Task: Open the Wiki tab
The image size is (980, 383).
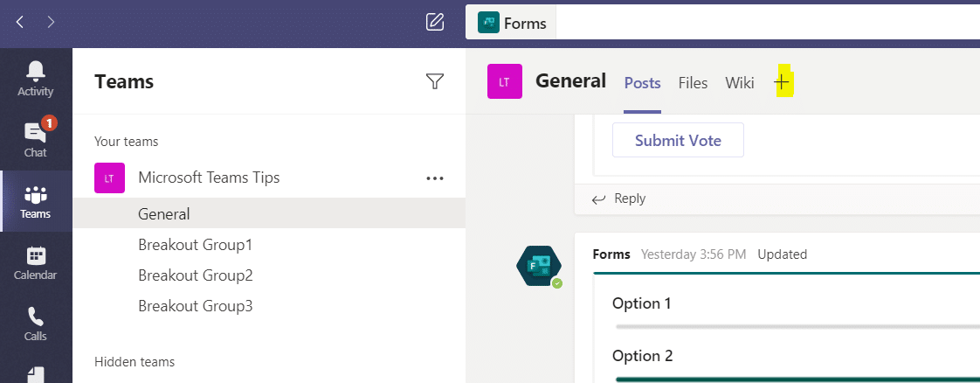Action: click(739, 83)
